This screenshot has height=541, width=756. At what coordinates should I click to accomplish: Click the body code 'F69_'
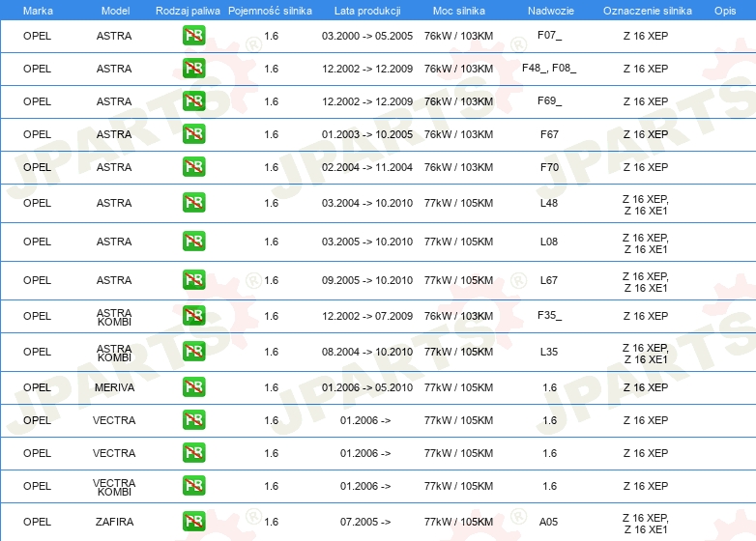click(549, 100)
